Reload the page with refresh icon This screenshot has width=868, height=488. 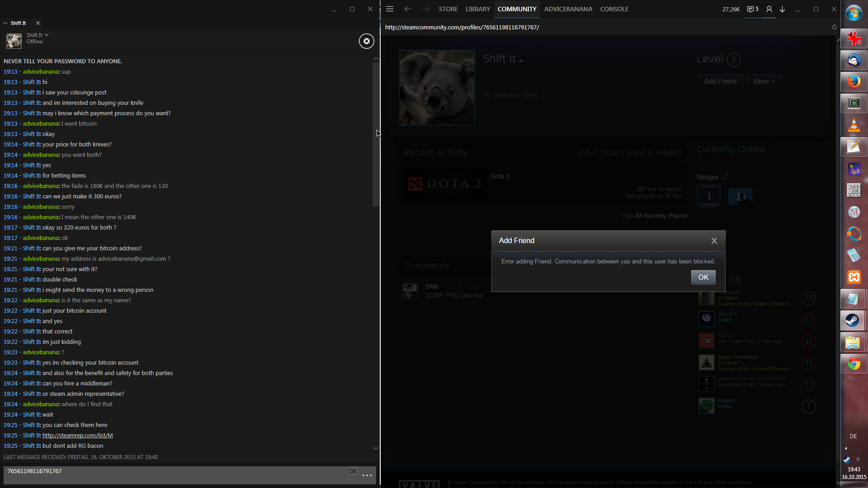835,27
